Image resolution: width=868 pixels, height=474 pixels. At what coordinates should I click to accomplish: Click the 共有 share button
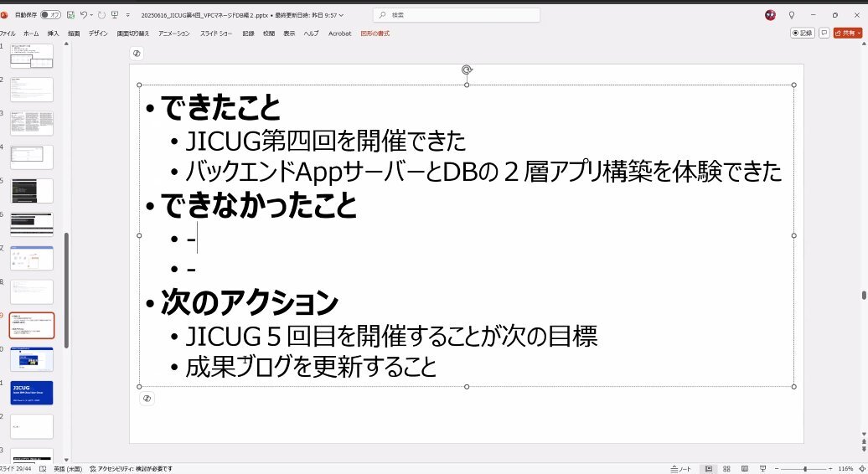tap(848, 33)
